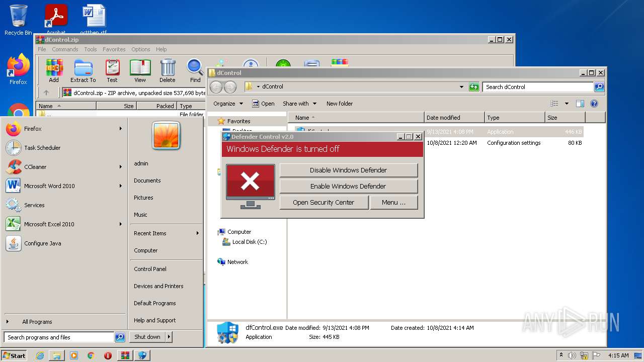Click the search magnifier in the dControl Explorer window
The height and width of the screenshot is (362, 644).
599,87
